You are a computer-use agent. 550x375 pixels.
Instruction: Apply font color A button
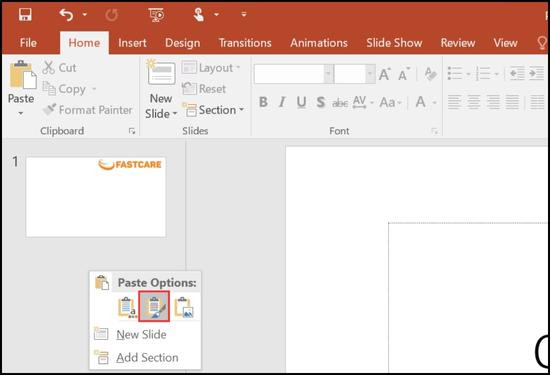[420, 102]
